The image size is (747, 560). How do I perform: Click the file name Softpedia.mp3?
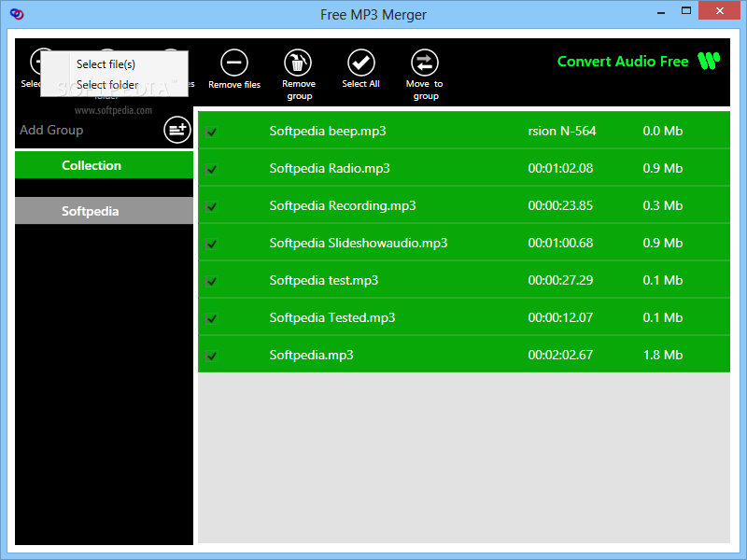pyautogui.click(x=312, y=355)
